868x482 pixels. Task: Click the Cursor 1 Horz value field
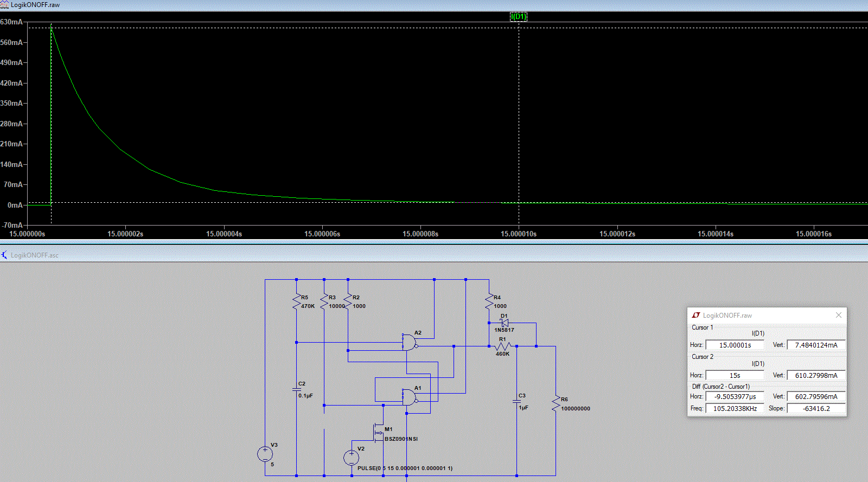pyautogui.click(x=735, y=345)
